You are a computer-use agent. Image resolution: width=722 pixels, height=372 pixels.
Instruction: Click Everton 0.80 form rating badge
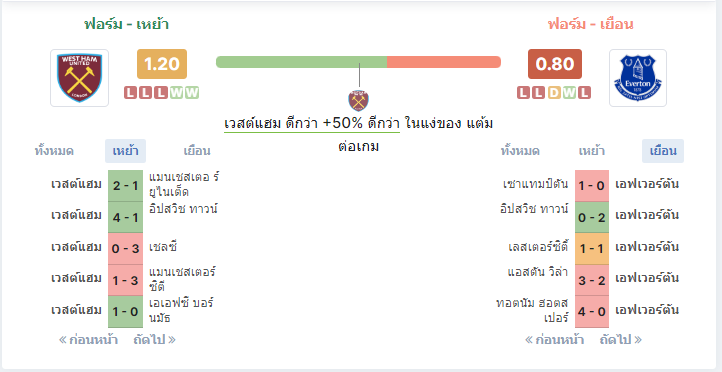555,64
